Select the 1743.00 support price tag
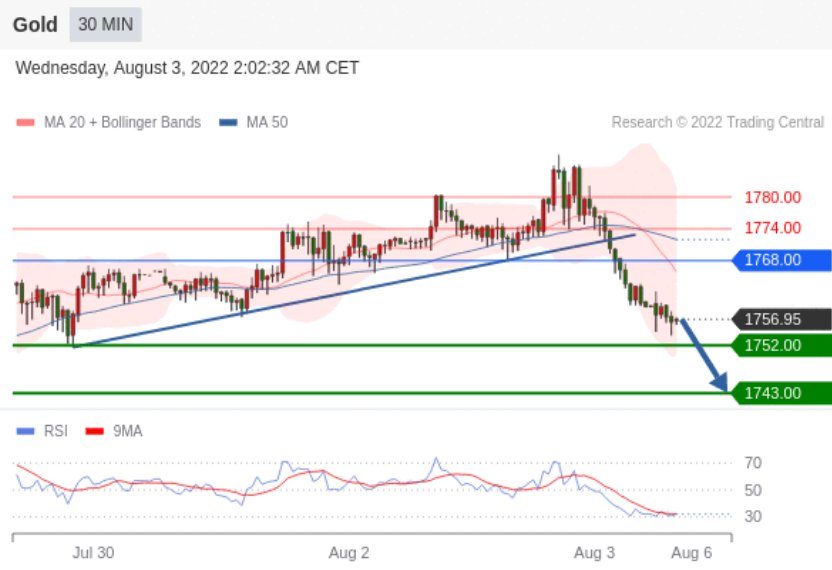 coord(782,393)
